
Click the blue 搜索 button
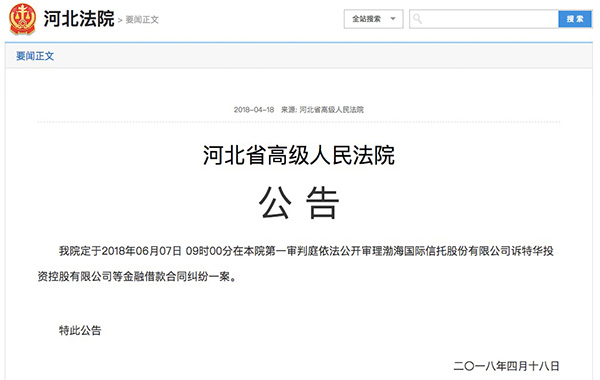click(575, 19)
